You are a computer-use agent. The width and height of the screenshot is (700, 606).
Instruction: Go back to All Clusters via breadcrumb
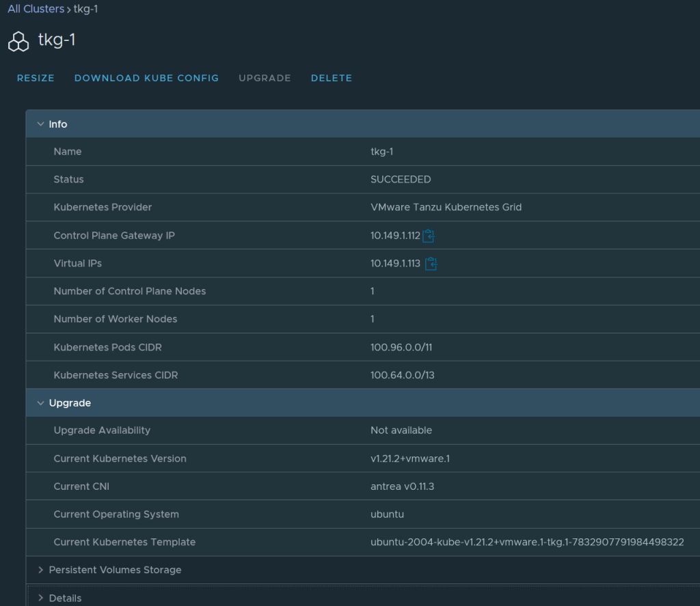(36, 9)
